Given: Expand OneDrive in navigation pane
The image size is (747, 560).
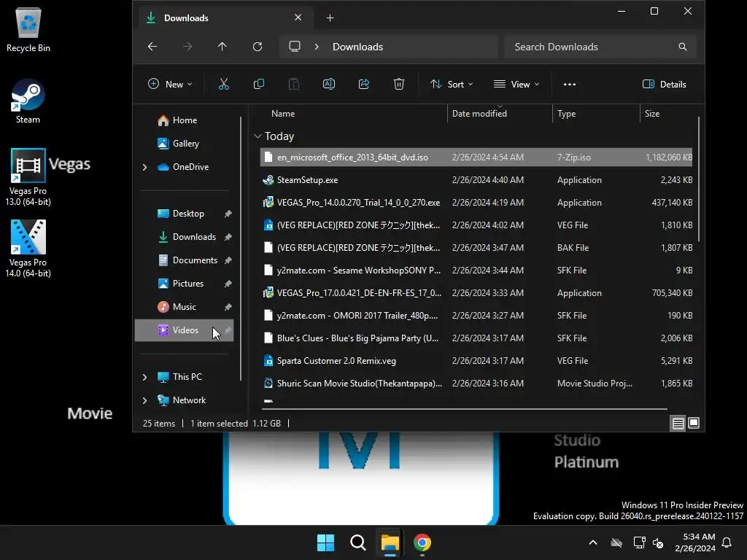Looking at the screenshot, I should [x=145, y=167].
